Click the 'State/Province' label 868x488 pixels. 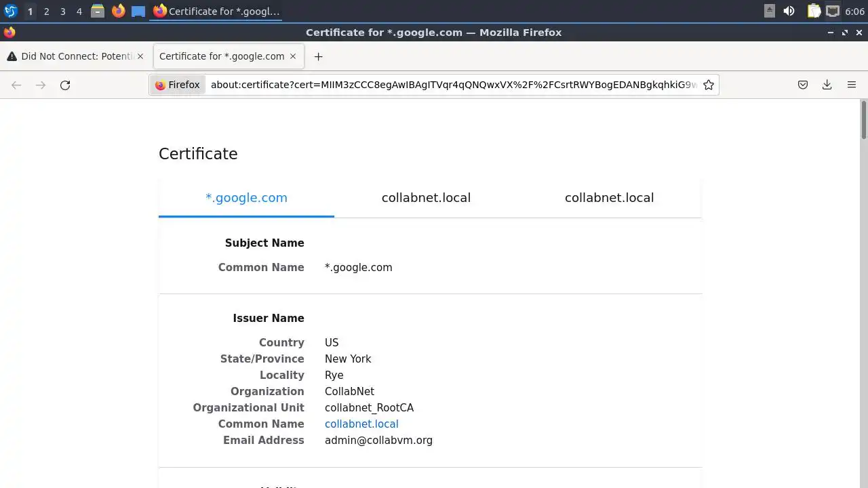(262, 359)
